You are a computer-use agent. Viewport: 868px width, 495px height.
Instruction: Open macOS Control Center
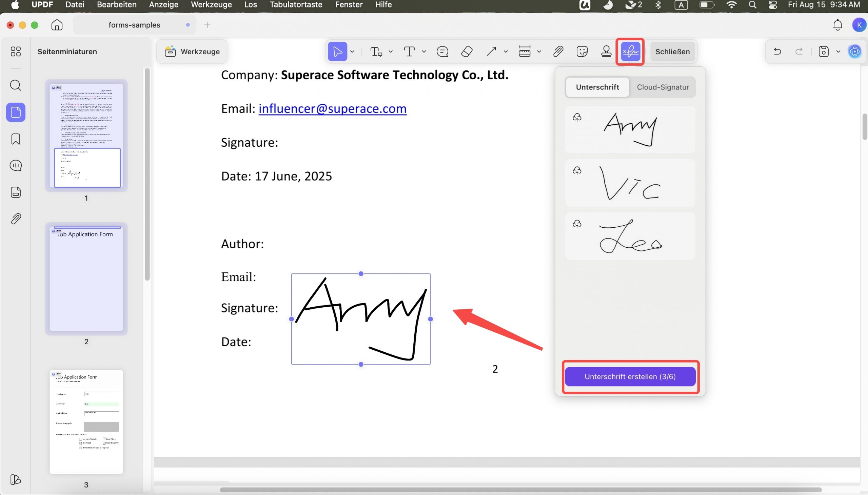pyautogui.click(x=773, y=5)
